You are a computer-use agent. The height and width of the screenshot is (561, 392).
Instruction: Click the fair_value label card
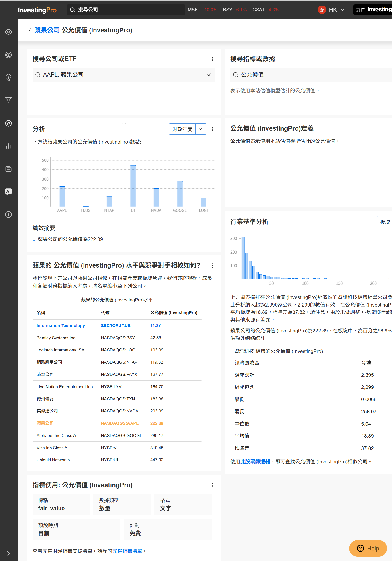point(61,505)
